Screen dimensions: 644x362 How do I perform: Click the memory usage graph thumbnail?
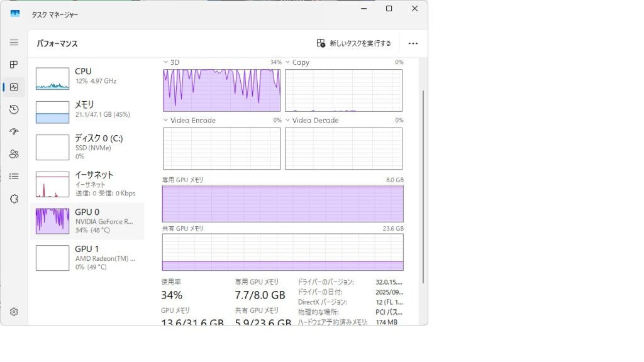[52, 112]
